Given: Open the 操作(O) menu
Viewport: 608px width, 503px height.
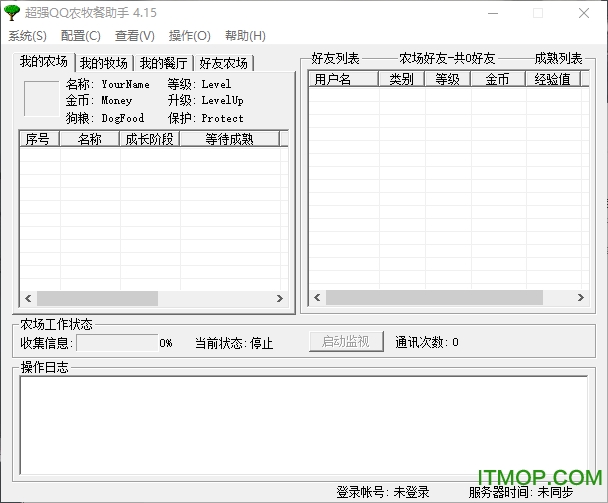Looking at the screenshot, I should 189,36.
